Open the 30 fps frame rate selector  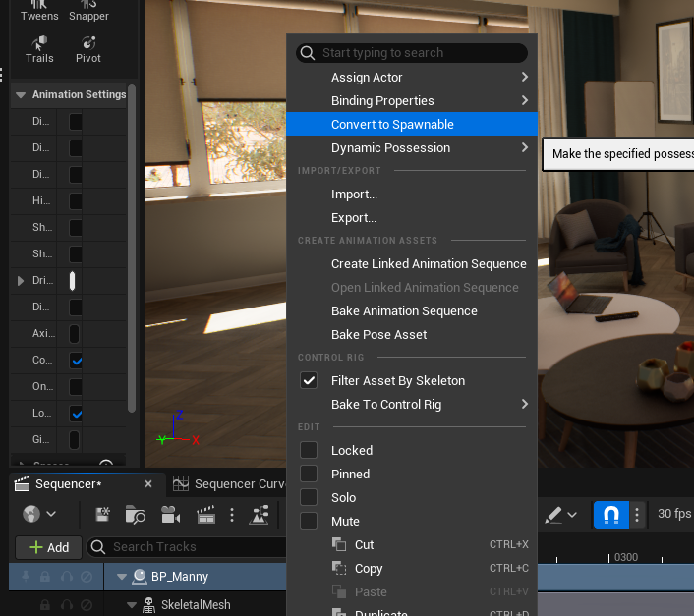coord(674,514)
